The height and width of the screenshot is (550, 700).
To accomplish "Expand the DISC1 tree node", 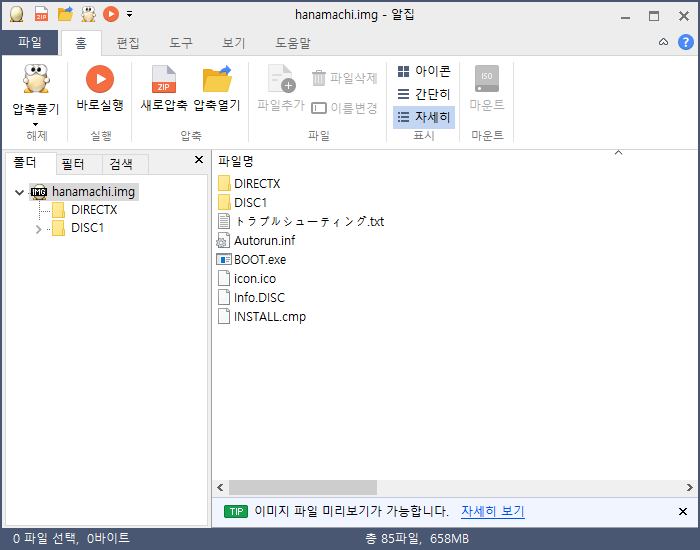I will [38, 229].
